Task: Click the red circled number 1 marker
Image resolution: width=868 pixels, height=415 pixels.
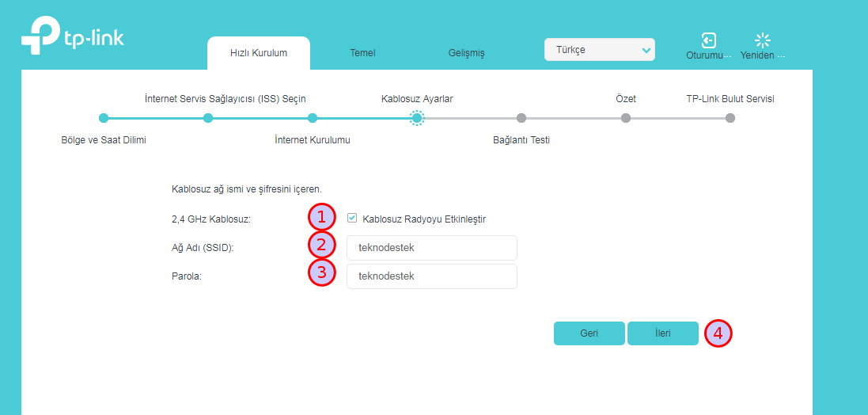Action: [321, 218]
